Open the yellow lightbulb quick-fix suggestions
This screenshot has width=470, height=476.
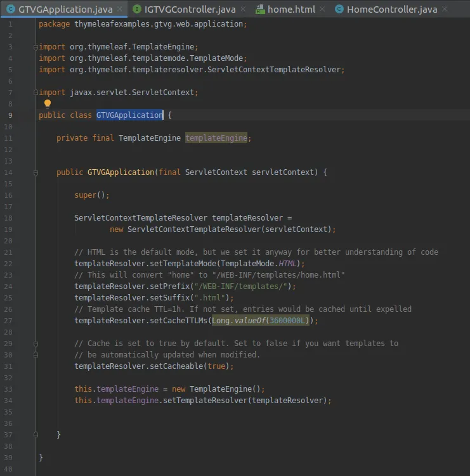pos(48,104)
